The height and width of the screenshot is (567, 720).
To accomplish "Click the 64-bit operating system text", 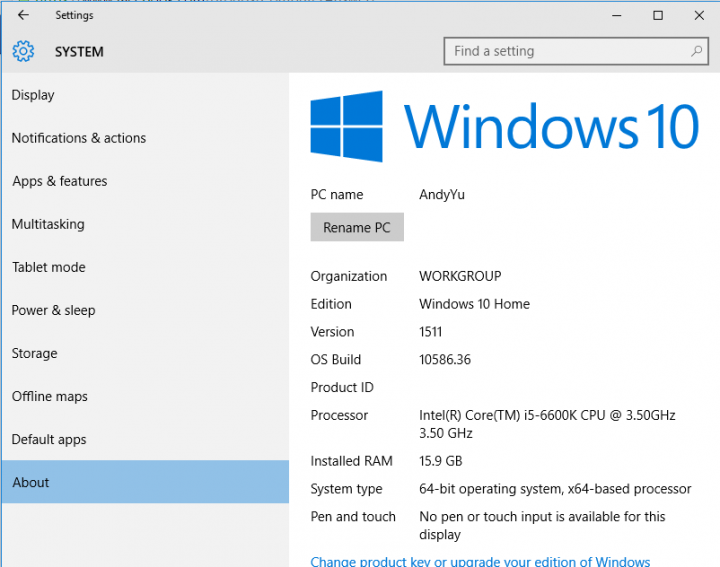I will coord(555,489).
